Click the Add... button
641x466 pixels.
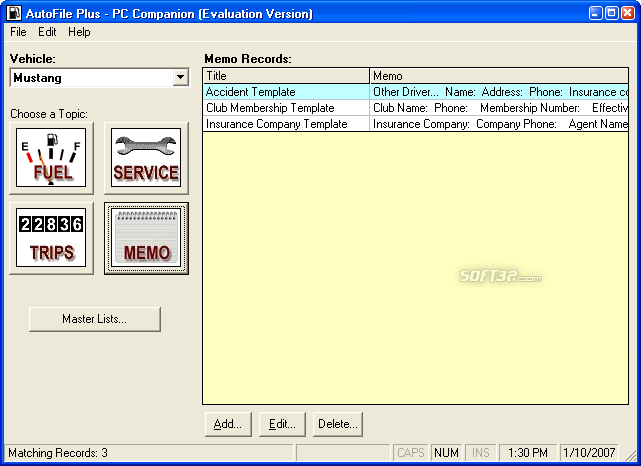tap(228, 424)
